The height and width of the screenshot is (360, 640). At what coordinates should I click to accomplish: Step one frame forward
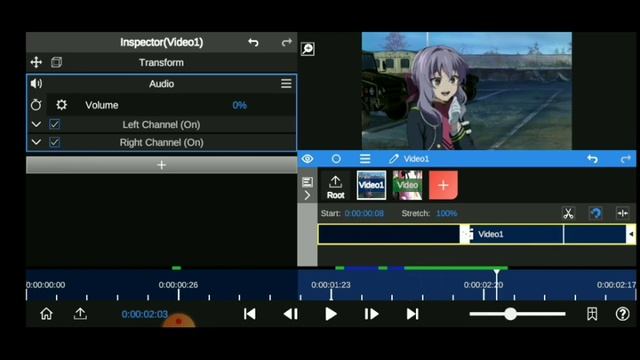(x=371, y=314)
